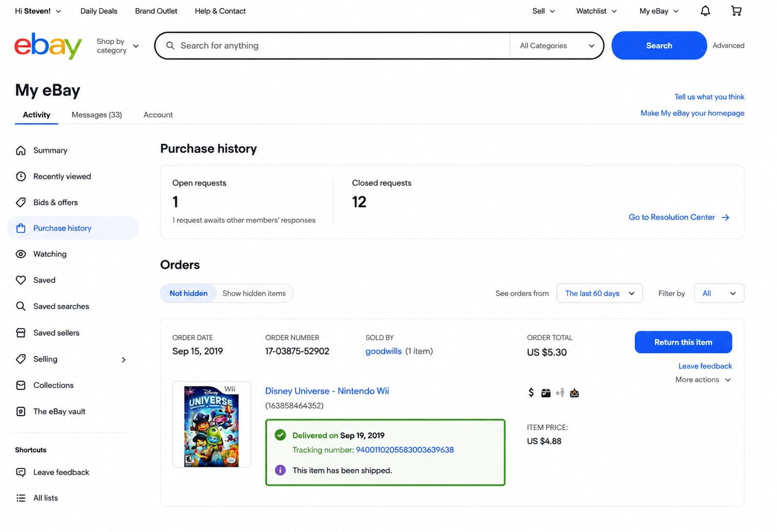This screenshot has width=777, height=532.
Task: Click order date Sep 15, 2019
Action: pos(197,351)
